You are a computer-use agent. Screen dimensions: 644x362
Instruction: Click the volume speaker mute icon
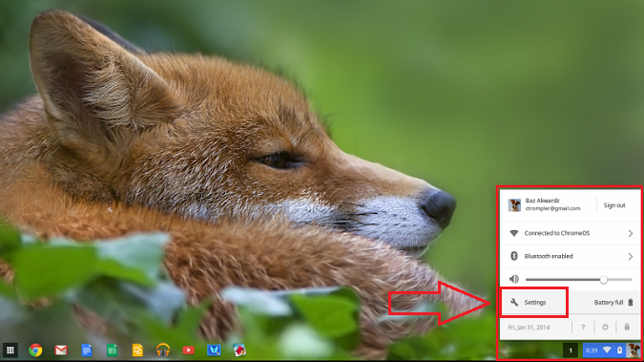pos(514,279)
